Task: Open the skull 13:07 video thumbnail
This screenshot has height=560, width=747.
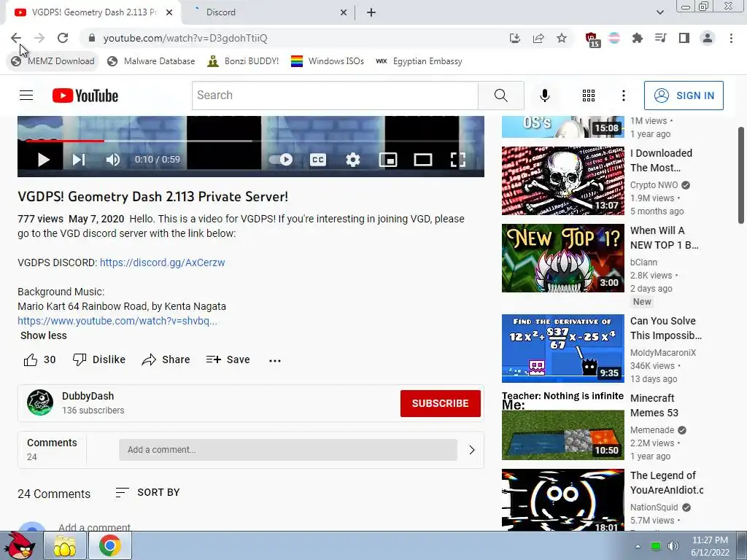Action: [x=562, y=181]
